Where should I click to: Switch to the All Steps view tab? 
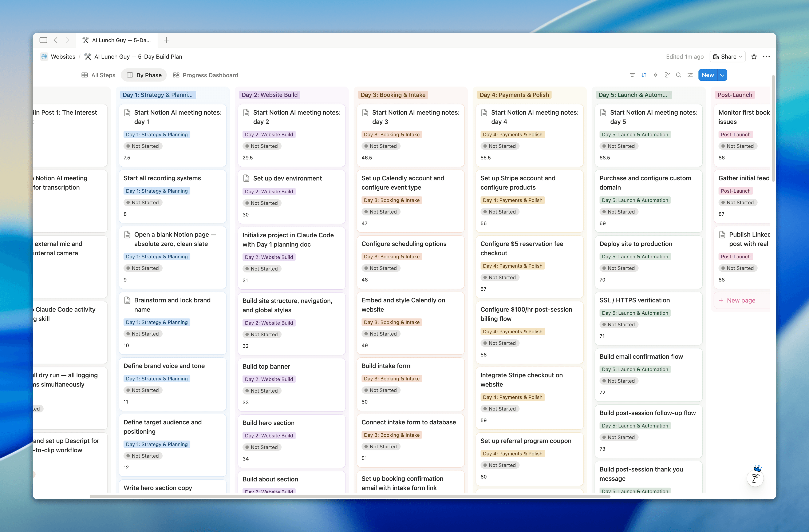click(98, 75)
